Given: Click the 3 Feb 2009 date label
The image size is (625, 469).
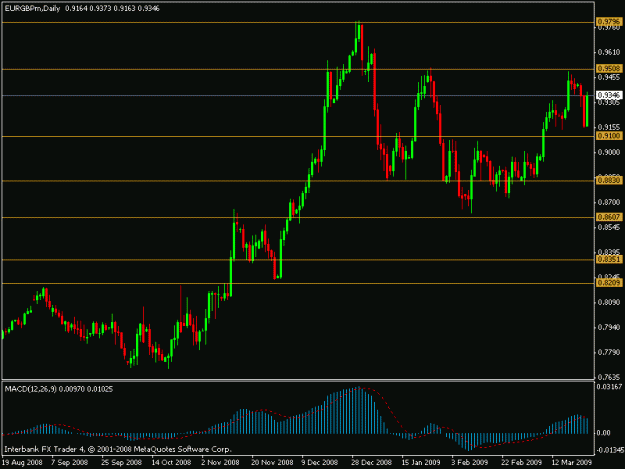Looking at the screenshot, I should (x=470, y=463).
